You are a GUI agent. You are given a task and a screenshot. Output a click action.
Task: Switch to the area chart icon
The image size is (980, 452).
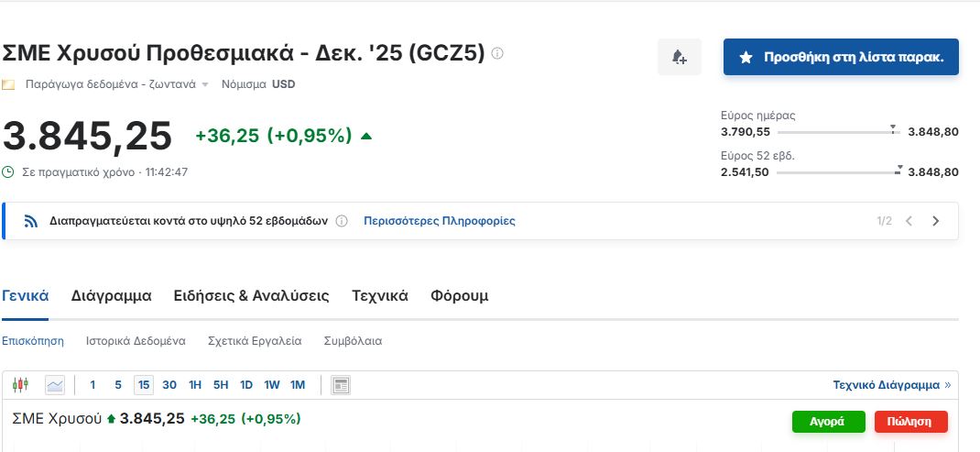55,385
